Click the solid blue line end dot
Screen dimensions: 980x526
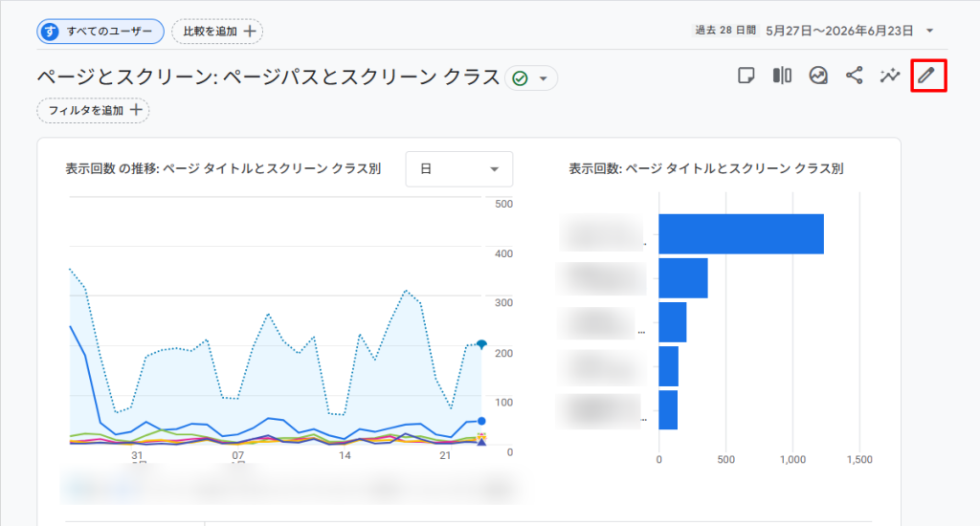coord(481,421)
